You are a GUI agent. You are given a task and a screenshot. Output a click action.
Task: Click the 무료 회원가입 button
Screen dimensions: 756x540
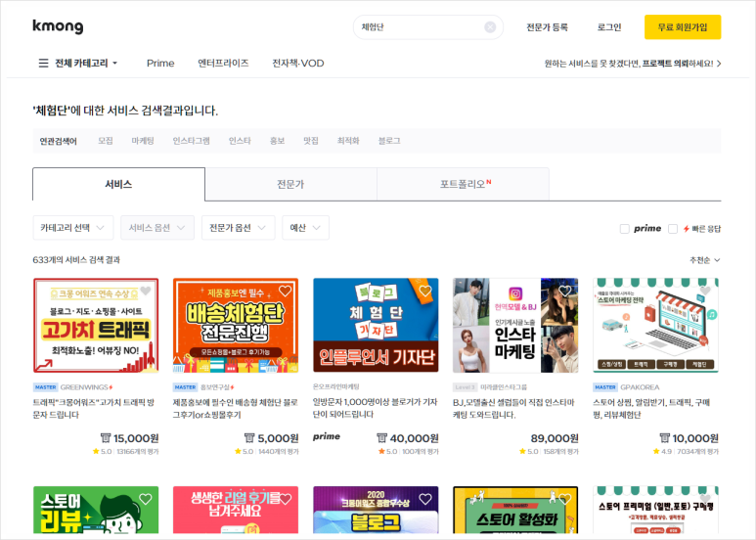[683, 27]
